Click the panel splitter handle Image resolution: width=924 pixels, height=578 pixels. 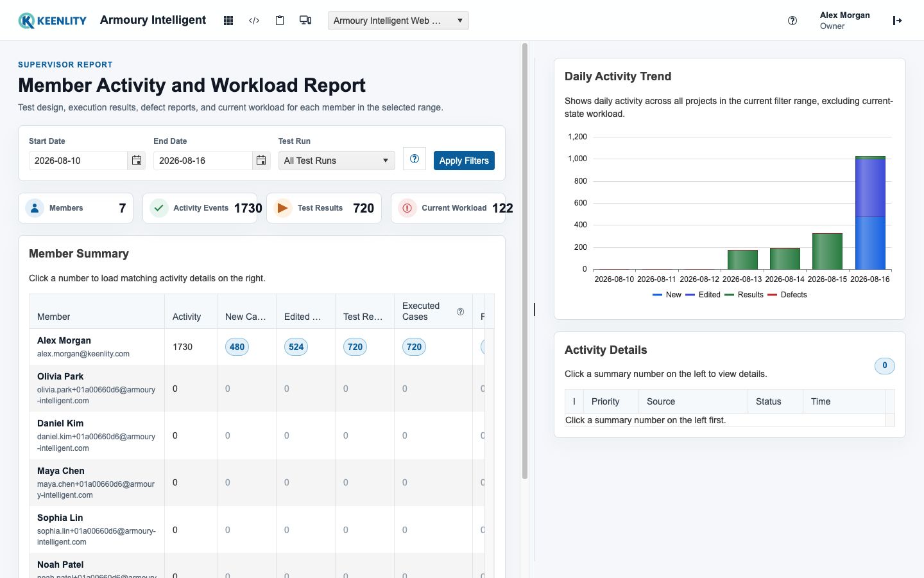coord(535,310)
